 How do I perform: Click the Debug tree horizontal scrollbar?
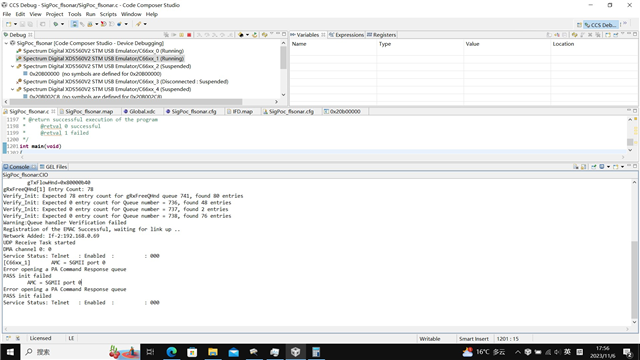click(126, 102)
